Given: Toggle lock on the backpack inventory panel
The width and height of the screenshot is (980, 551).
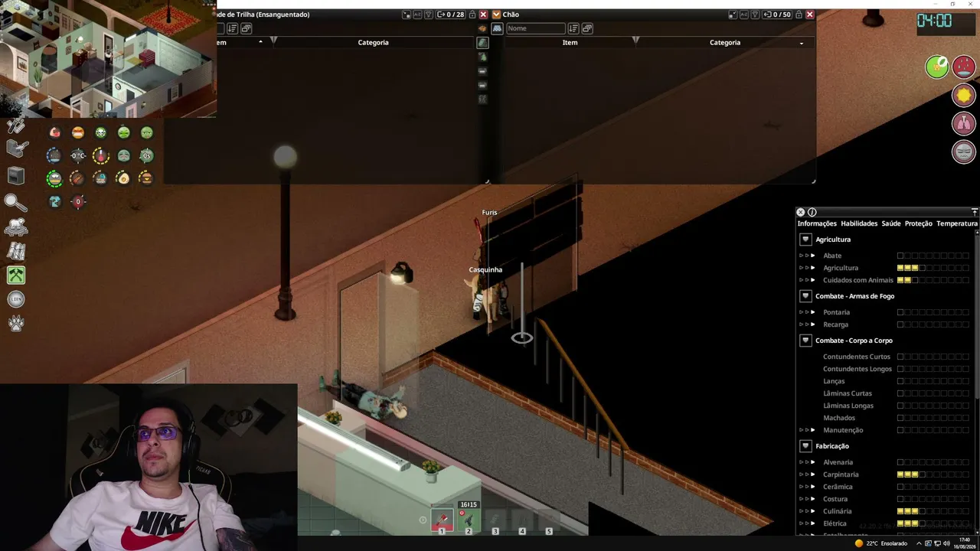Looking at the screenshot, I should (472, 15).
